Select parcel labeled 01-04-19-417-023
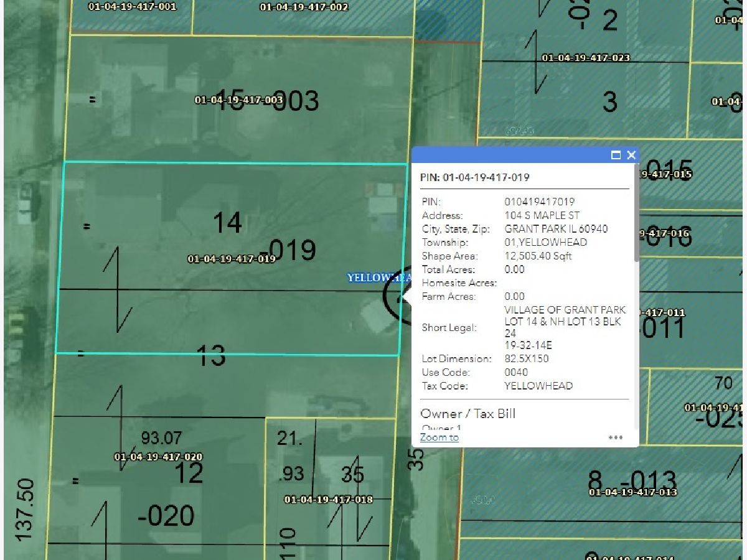747x560 pixels. pyautogui.click(x=585, y=58)
